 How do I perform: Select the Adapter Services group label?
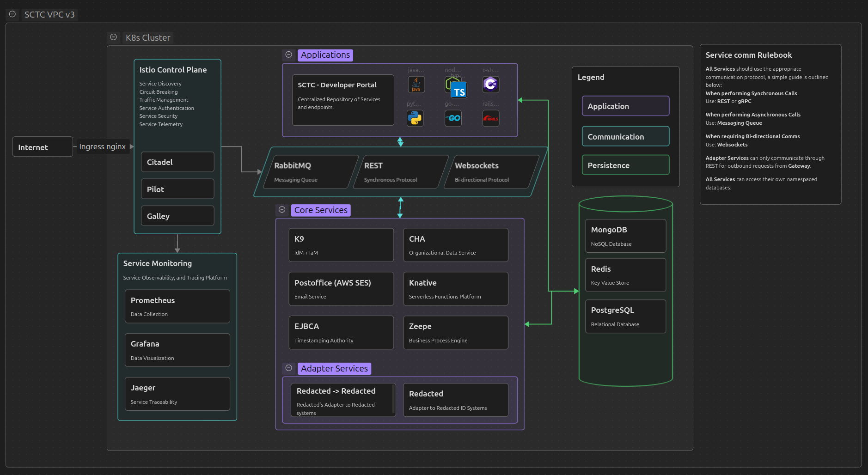click(x=334, y=369)
